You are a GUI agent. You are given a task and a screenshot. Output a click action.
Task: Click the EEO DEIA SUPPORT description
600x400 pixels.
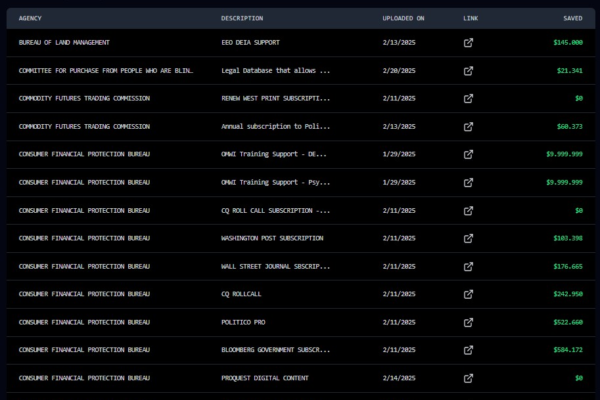tap(250, 42)
